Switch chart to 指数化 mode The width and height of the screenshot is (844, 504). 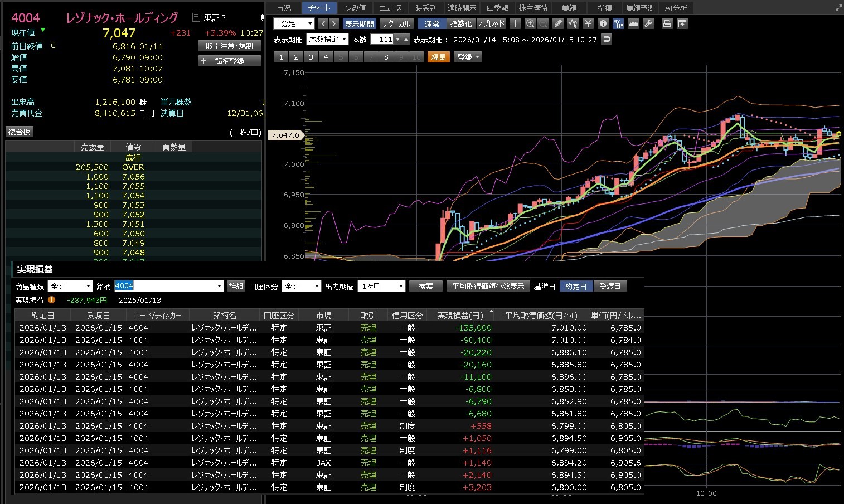click(460, 23)
